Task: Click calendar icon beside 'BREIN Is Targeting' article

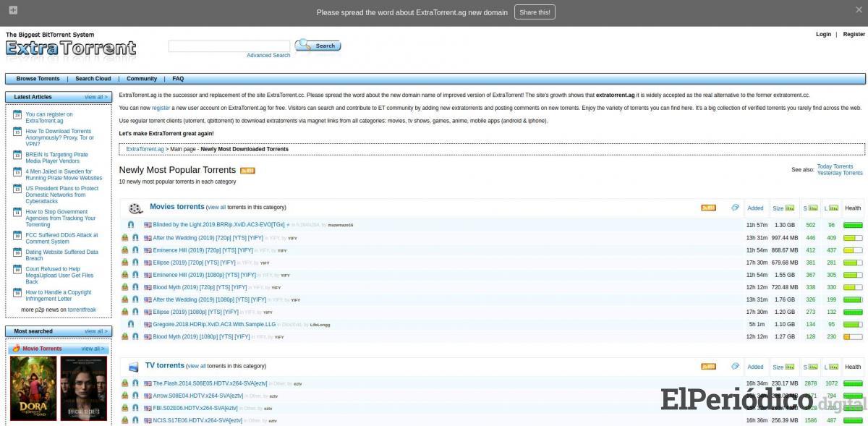Action: point(17,155)
